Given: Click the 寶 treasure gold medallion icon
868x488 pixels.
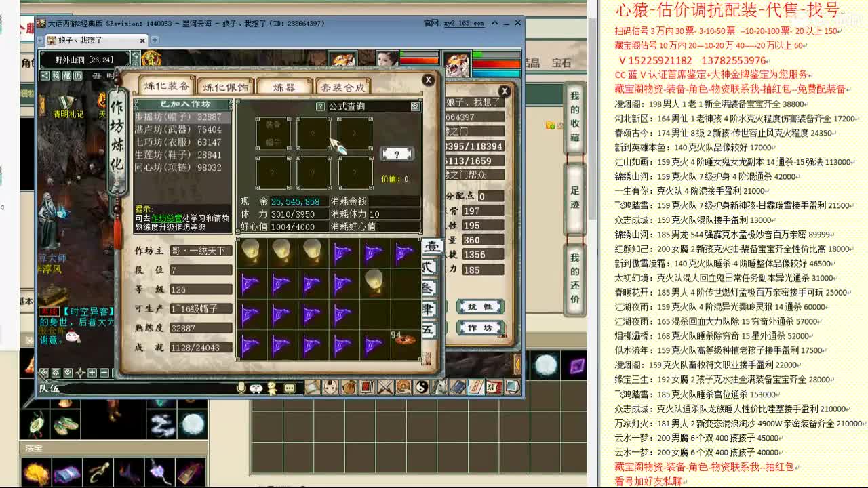Looking at the screenshot, I should point(152,60).
